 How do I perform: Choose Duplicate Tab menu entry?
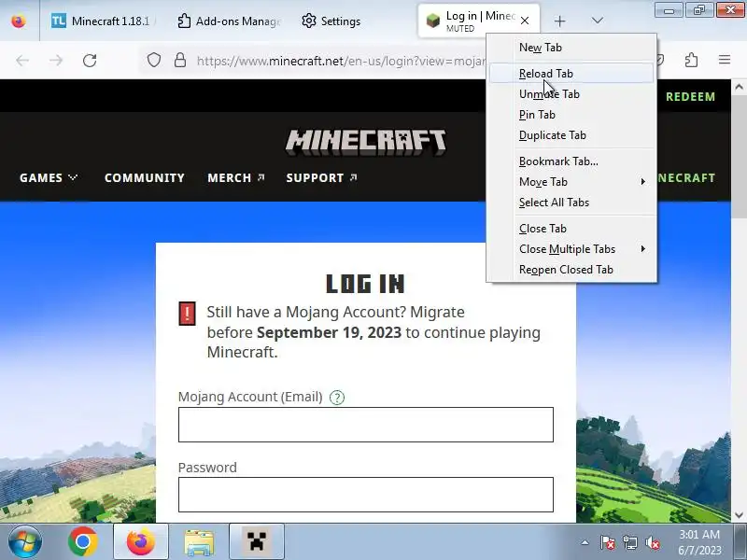[571, 135]
